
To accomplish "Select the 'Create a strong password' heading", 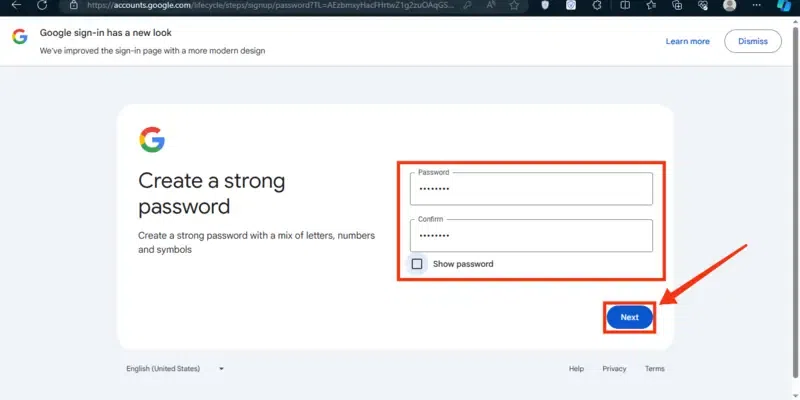I will point(212,194).
